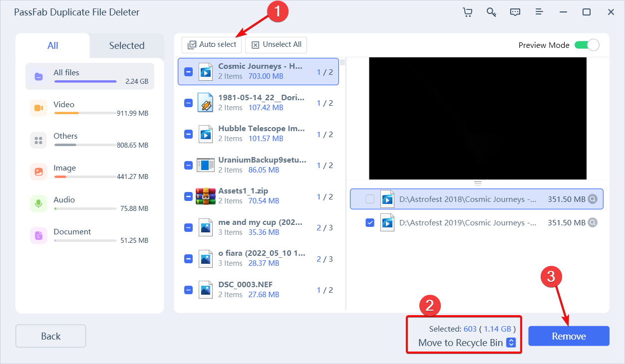
Task: Click the 911.99 MB Video size
Action: [133, 113]
